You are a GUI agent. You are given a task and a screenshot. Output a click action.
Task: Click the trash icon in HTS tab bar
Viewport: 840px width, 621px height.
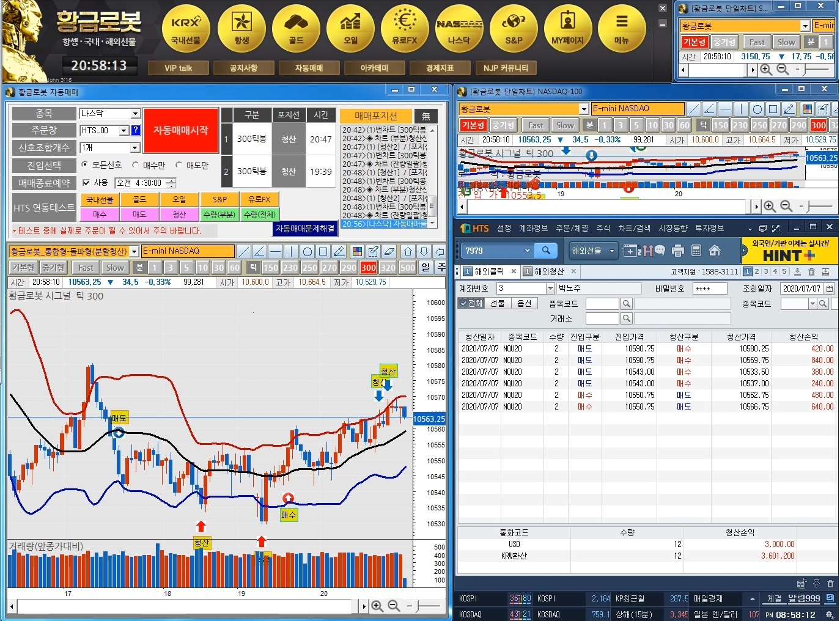[x=811, y=271]
